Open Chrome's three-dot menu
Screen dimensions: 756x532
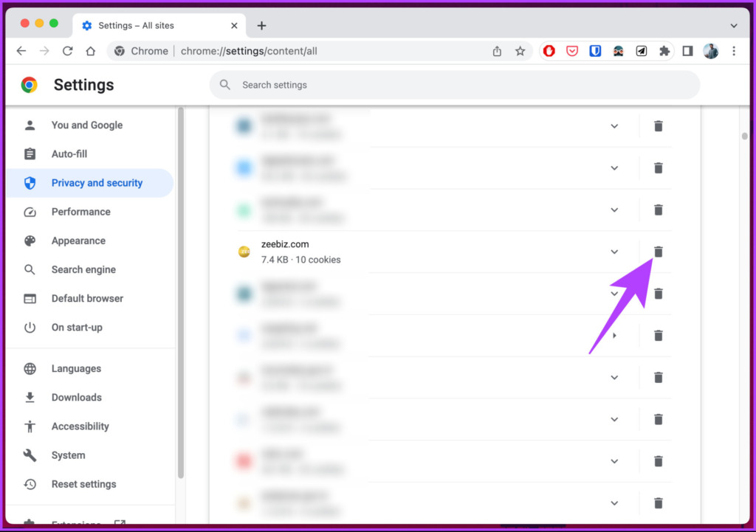pos(733,51)
